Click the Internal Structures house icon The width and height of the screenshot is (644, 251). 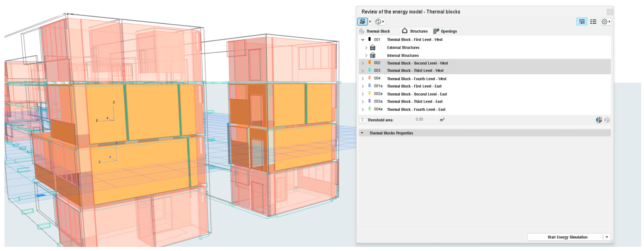point(372,55)
